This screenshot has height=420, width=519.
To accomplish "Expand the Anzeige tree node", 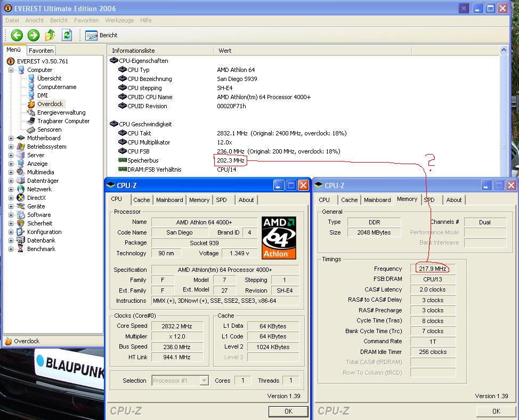I will tap(11, 164).
